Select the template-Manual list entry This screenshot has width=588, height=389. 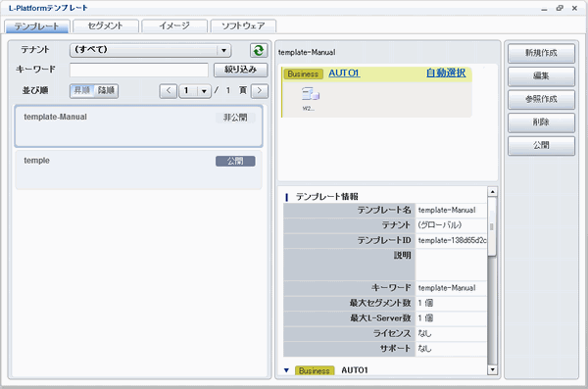[x=139, y=126]
